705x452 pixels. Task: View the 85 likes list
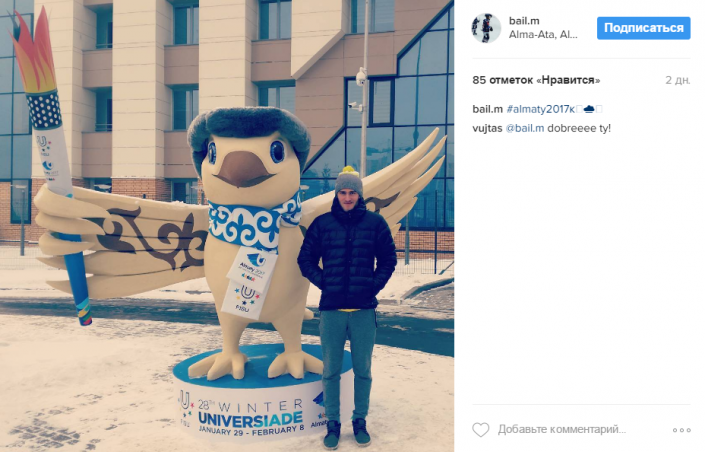[536, 80]
